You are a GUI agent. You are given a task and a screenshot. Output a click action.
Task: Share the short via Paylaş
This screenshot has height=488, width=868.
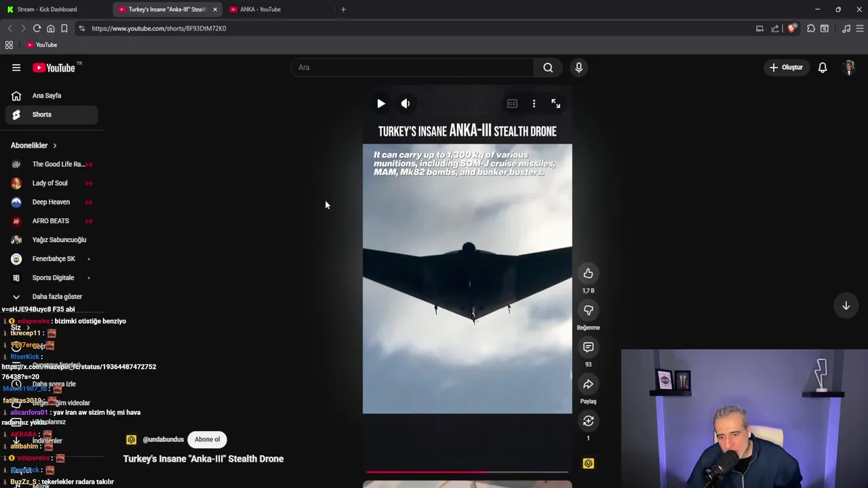[x=588, y=384]
